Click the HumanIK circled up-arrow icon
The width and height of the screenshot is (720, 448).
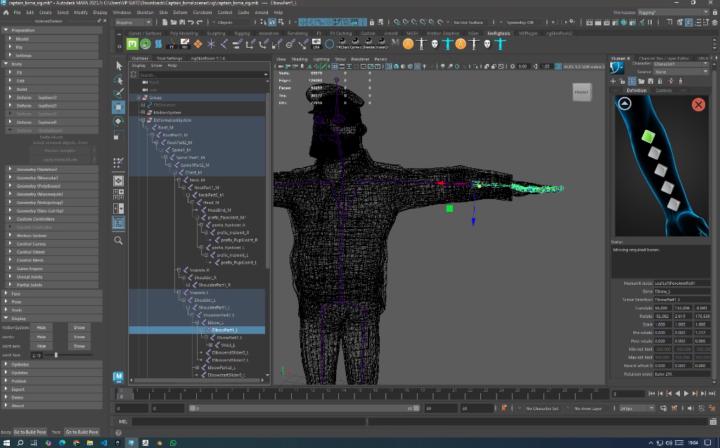(624, 104)
